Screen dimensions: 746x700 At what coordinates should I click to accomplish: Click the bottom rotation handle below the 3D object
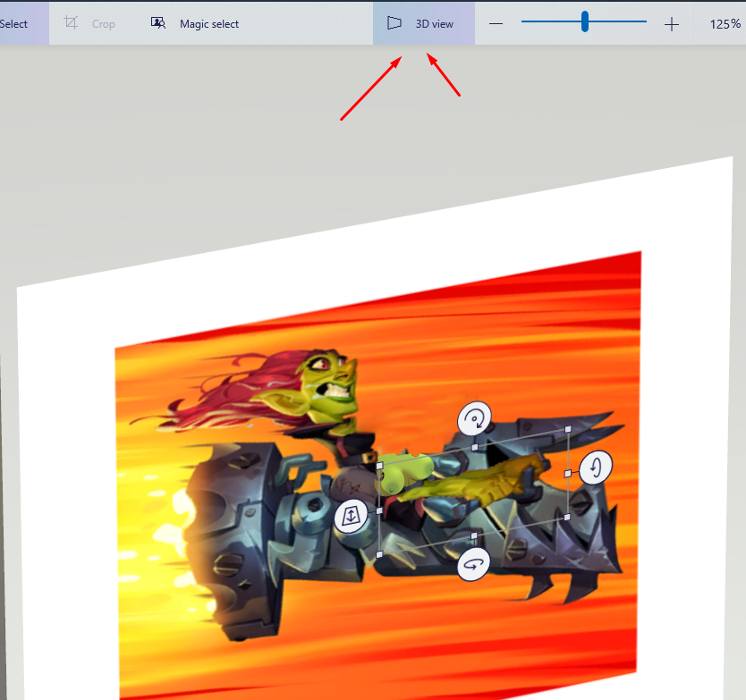coord(472,565)
